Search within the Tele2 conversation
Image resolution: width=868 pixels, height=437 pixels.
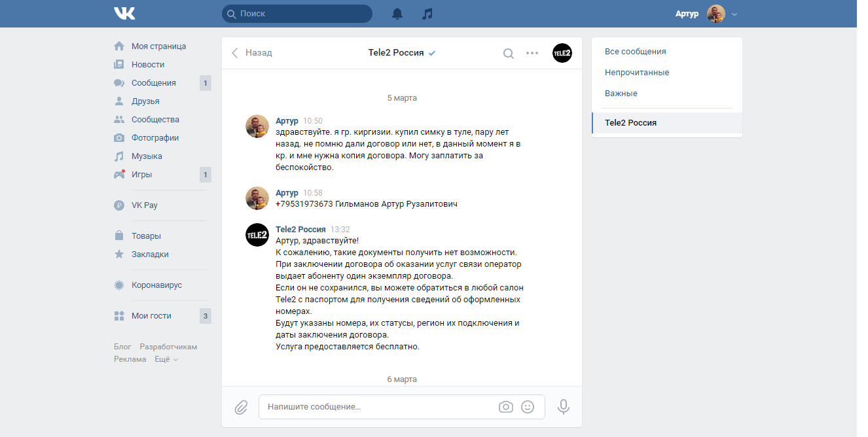coord(508,53)
